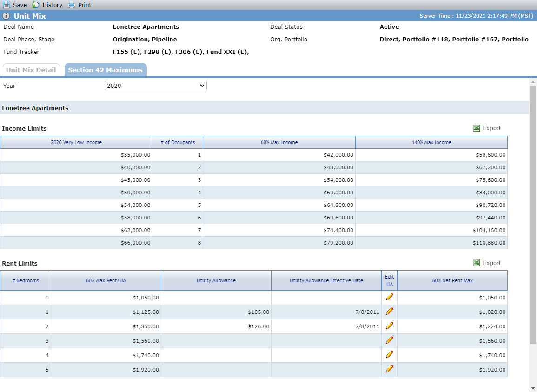Select the Section 42 Maximums tab
Image resolution: width=537 pixels, height=392 pixels.
coord(106,70)
